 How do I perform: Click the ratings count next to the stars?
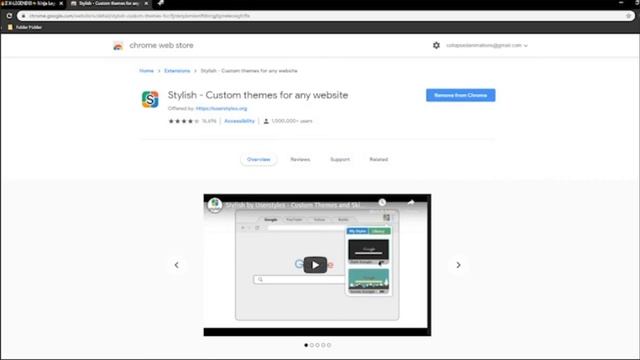[x=209, y=121]
